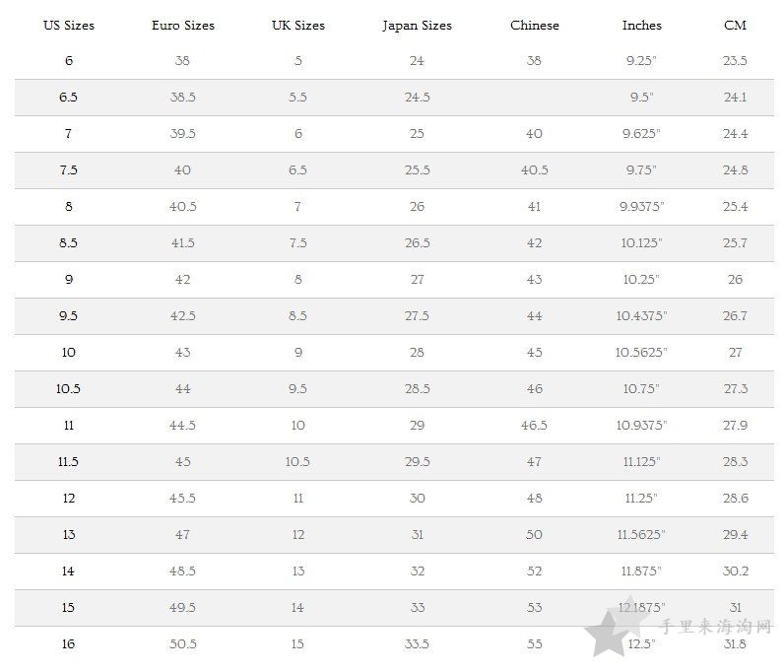The width and height of the screenshot is (784, 672).
Task: Click the Inches column header
Action: click(x=641, y=26)
